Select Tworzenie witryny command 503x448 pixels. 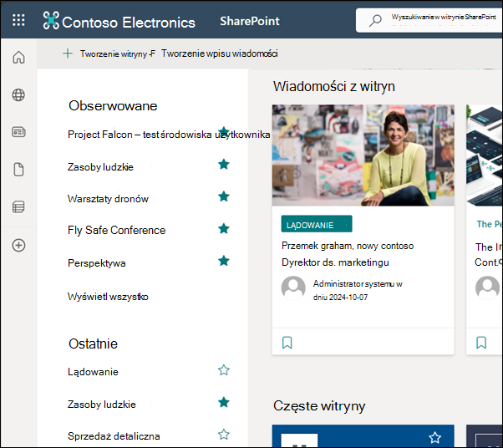tap(114, 53)
